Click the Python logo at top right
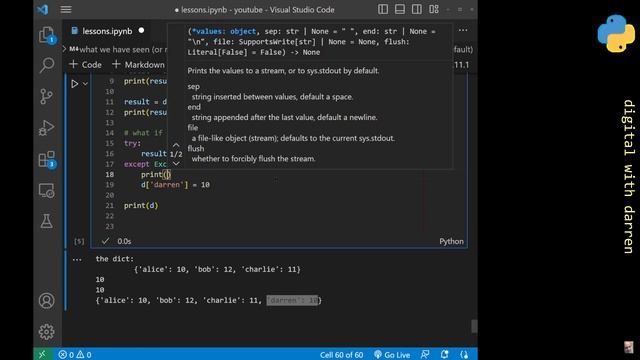The width and height of the screenshot is (640, 360). click(x=616, y=33)
